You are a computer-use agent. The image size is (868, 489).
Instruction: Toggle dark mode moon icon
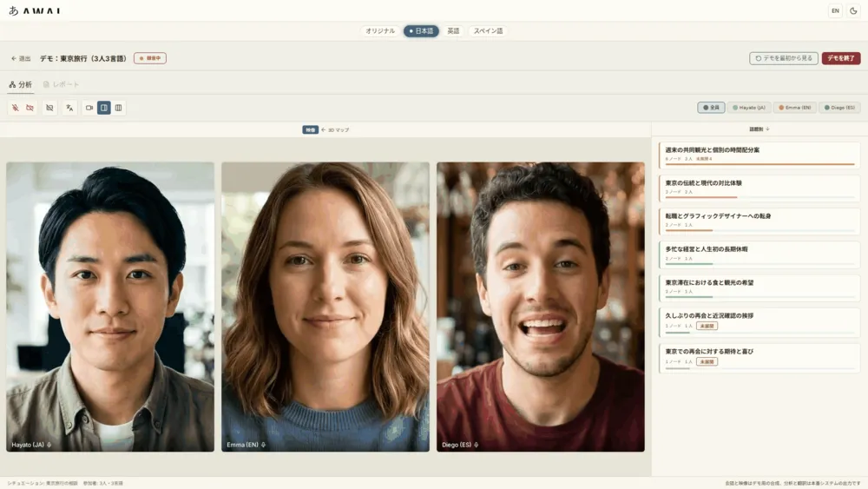tap(853, 10)
